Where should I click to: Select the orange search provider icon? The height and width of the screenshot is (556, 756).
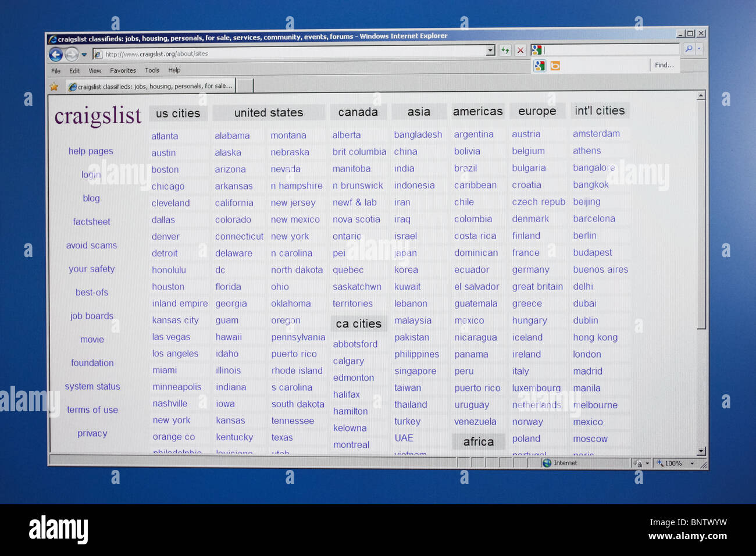coord(555,66)
